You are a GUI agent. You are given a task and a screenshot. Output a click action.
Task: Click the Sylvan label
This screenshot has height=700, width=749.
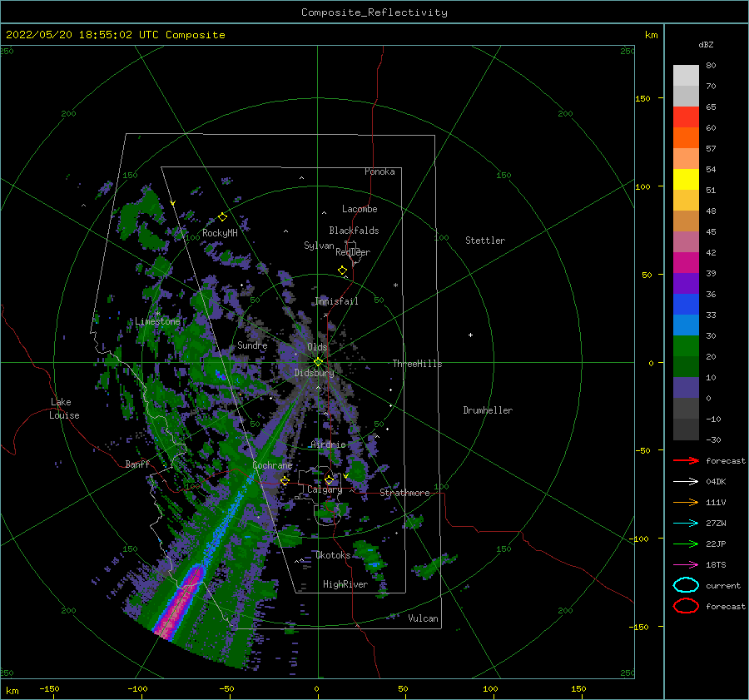point(319,246)
